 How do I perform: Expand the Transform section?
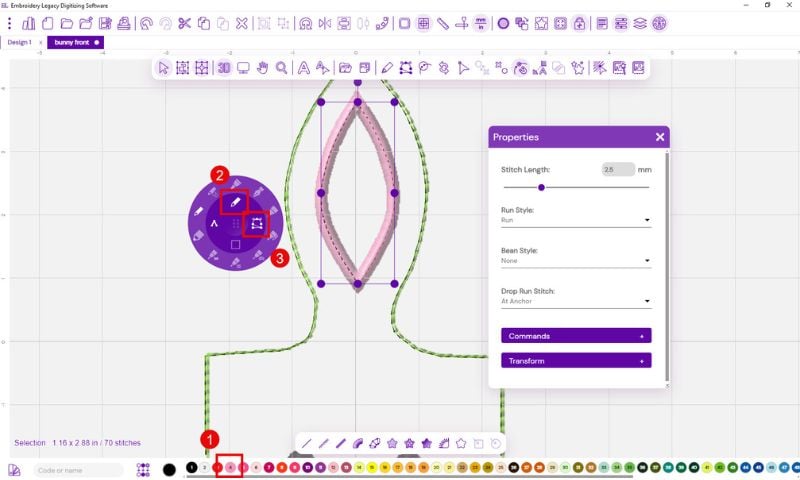click(575, 360)
